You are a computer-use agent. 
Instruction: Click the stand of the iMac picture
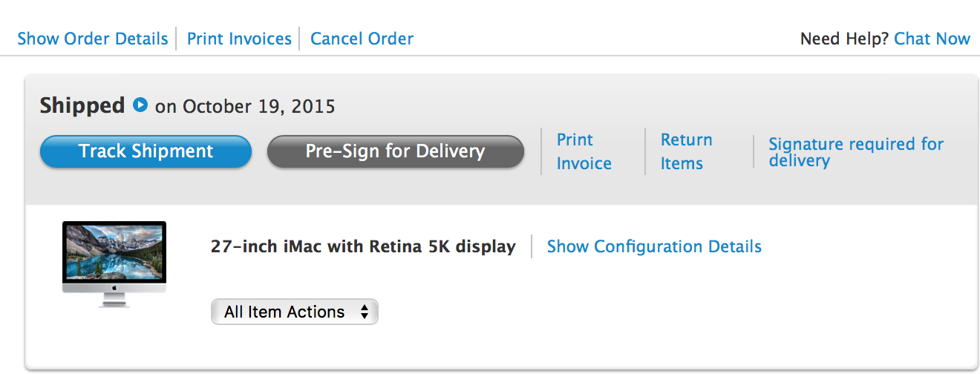click(114, 299)
